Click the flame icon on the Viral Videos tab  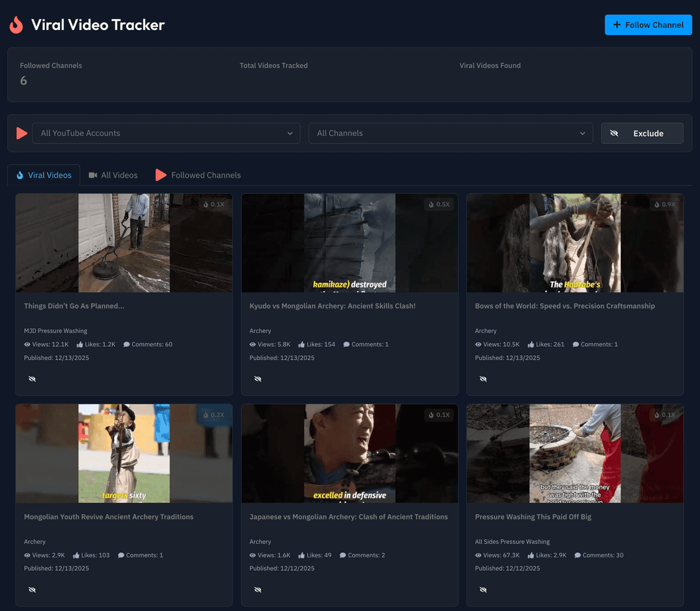point(20,175)
